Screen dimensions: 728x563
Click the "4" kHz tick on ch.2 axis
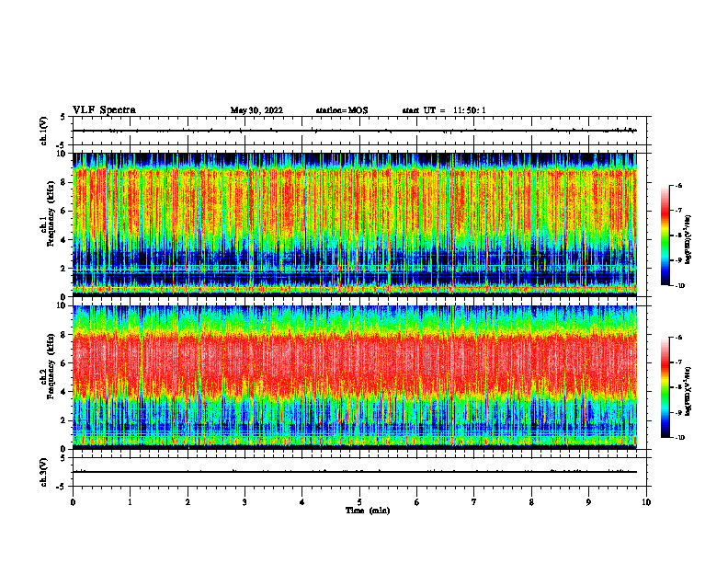click(x=64, y=392)
